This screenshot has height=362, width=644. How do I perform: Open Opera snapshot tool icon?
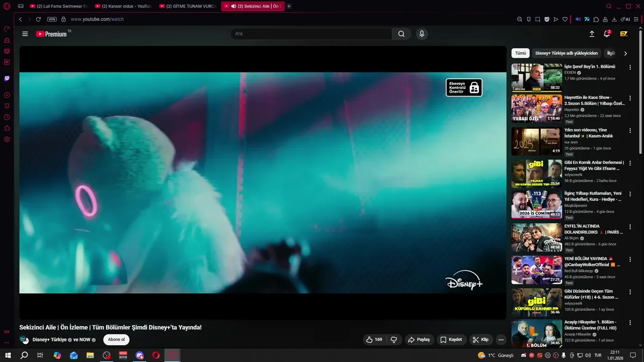click(x=538, y=19)
